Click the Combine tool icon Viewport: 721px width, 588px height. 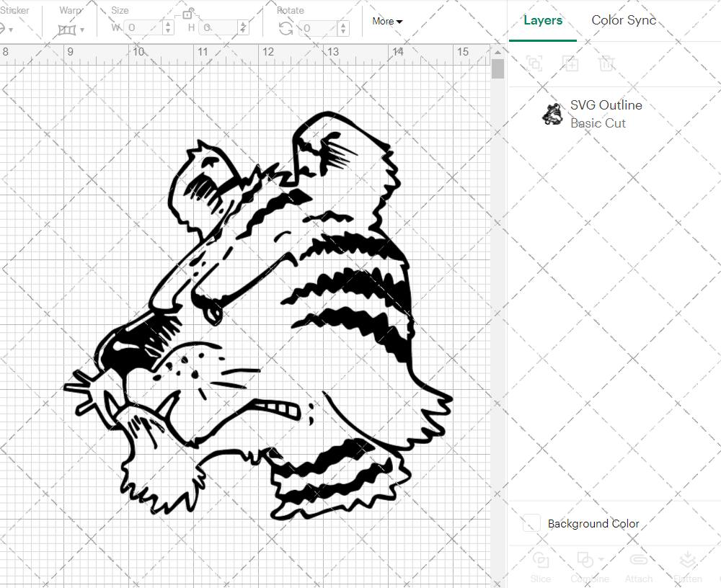click(585, 560)
